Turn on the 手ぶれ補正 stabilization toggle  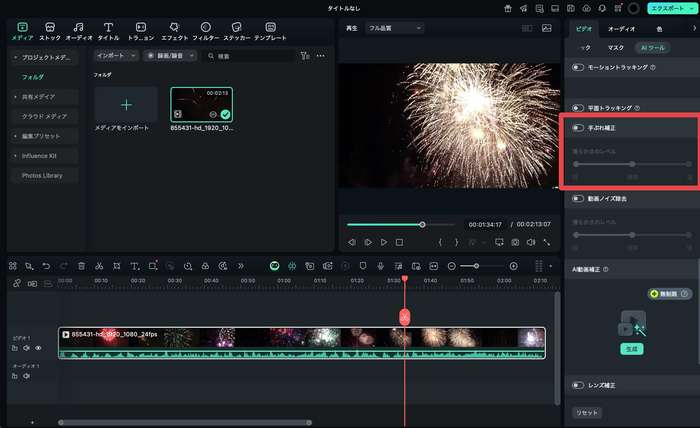coord(578,128)
